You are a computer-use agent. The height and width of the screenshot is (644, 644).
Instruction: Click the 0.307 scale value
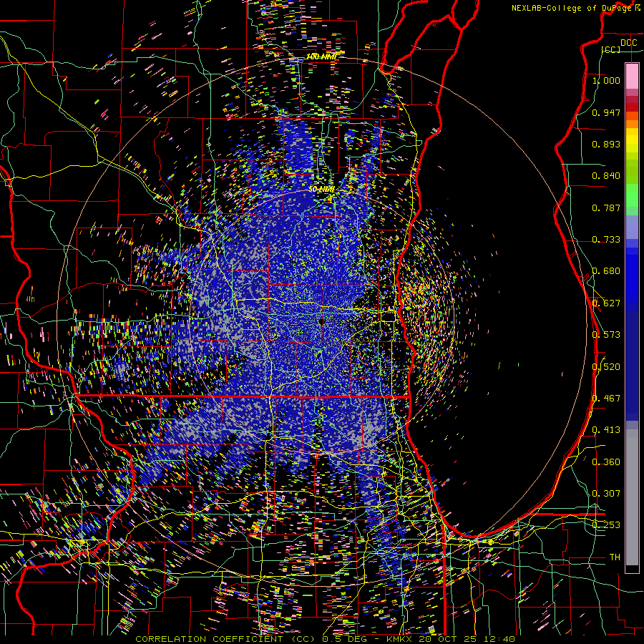[606, 494]
